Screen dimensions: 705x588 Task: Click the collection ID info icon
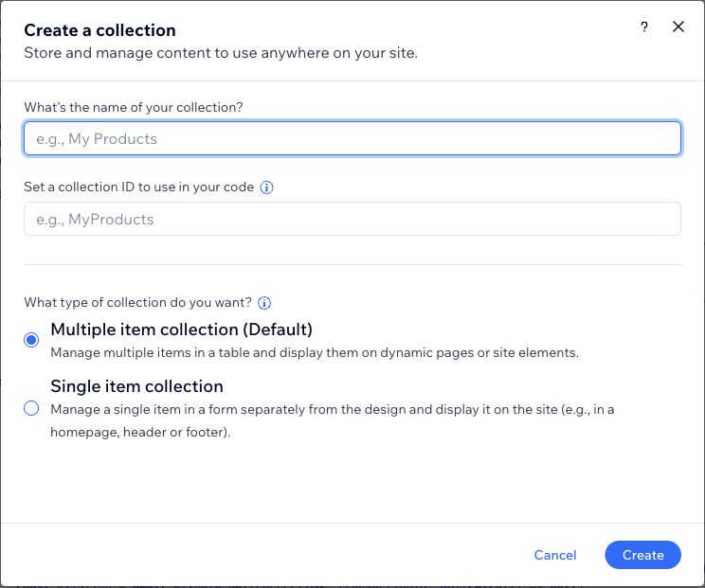click(266, 187)
